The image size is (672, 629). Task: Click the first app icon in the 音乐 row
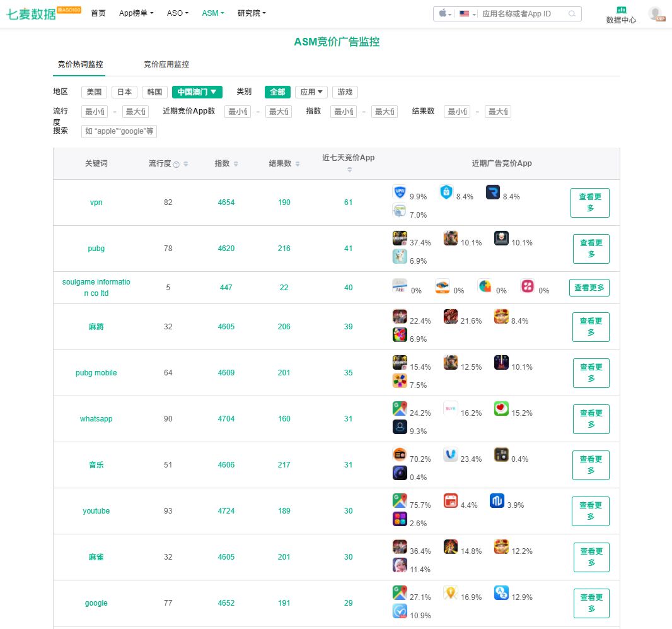click(400, 455)
